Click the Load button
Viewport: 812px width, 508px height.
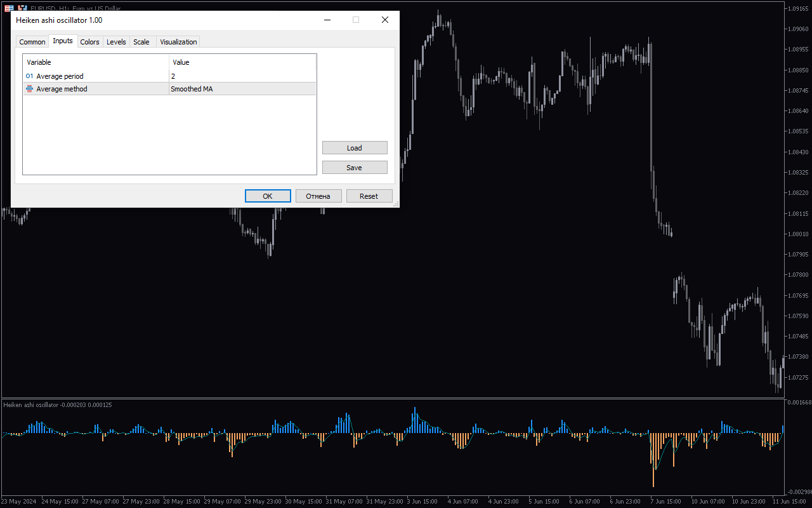(355, 148)
